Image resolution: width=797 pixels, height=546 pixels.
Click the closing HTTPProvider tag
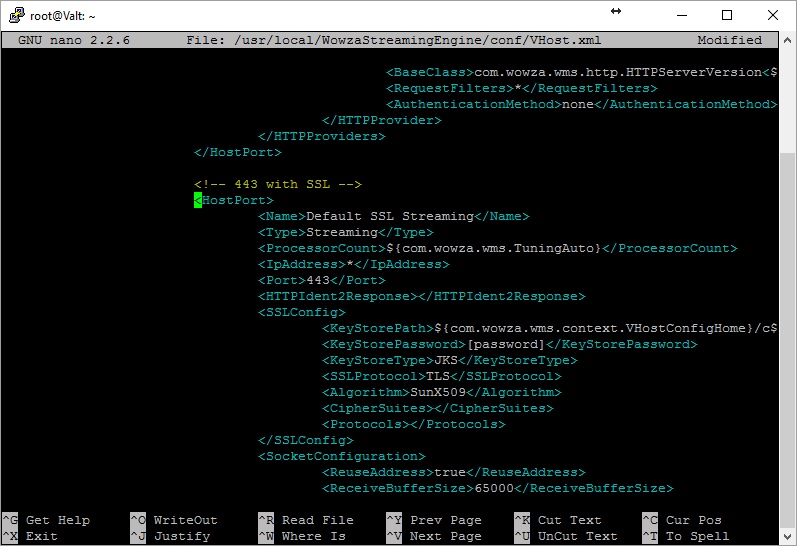(x=382, y=120)
